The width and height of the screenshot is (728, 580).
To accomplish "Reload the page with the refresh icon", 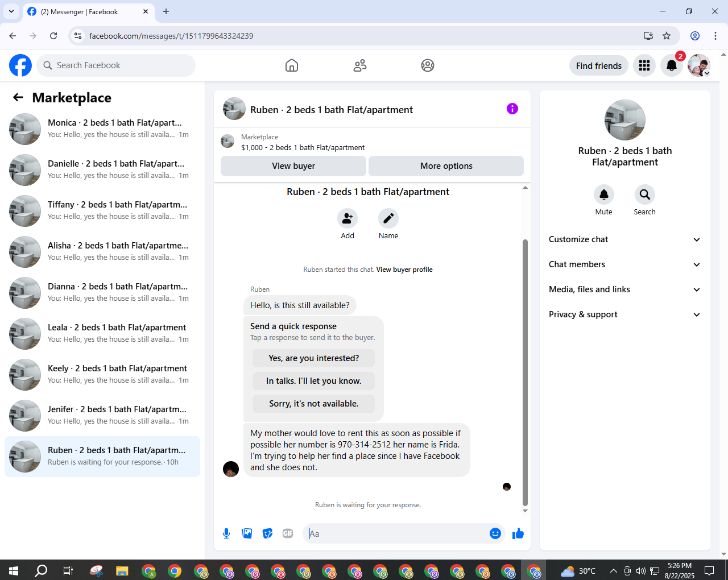I will 53,36.
